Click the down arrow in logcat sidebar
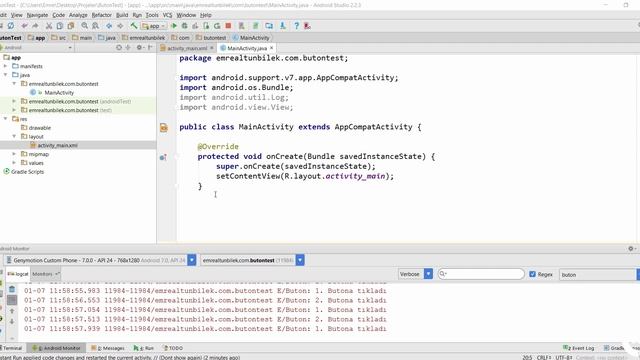Screen dimensions: 640x360 [x=12, y=321]
